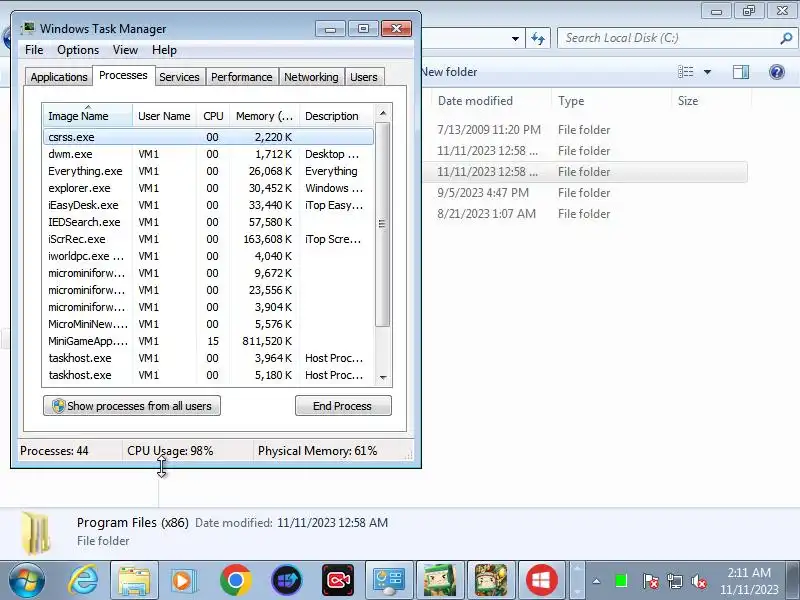Screen dimensions: 800x600
Task: Switch to Performance tab
Action: pos(242,77)
